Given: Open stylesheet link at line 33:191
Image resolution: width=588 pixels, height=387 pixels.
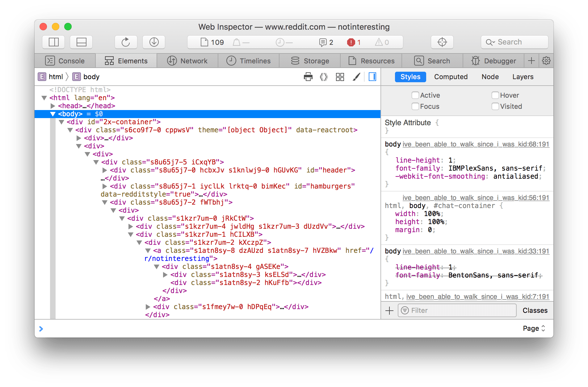Looking at the screenshot, I should pyautogui.click(x=476, y=251).
